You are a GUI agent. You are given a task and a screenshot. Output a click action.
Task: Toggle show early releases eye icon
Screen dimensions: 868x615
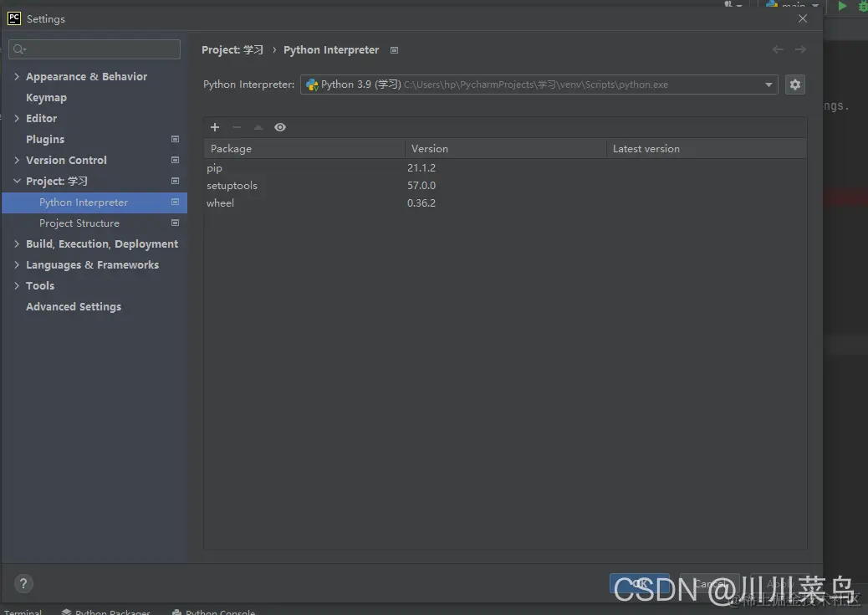280,127
